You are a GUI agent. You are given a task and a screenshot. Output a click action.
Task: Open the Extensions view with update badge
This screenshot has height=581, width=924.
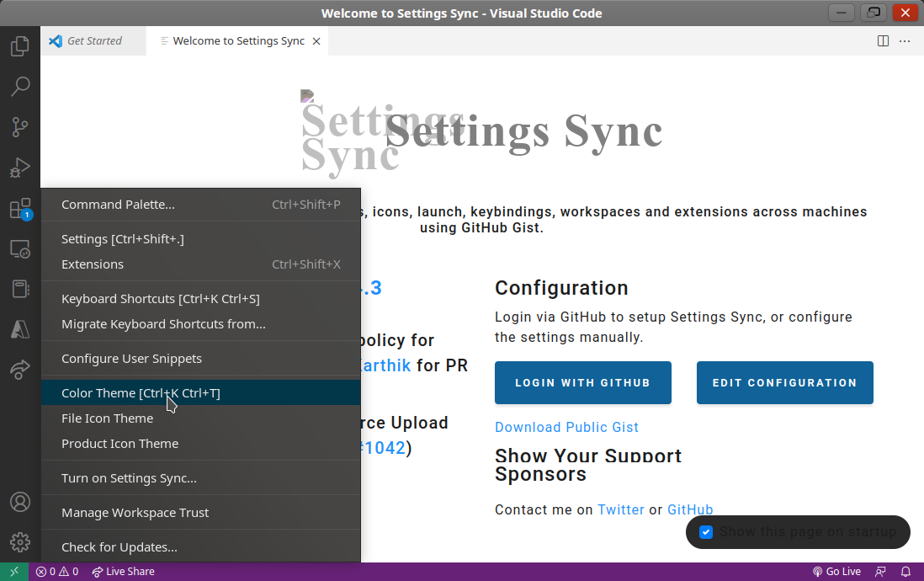pos(20,208)
